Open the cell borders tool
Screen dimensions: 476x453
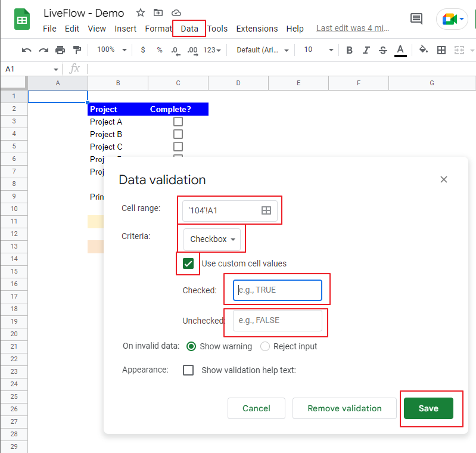click(x=441, y=50)
